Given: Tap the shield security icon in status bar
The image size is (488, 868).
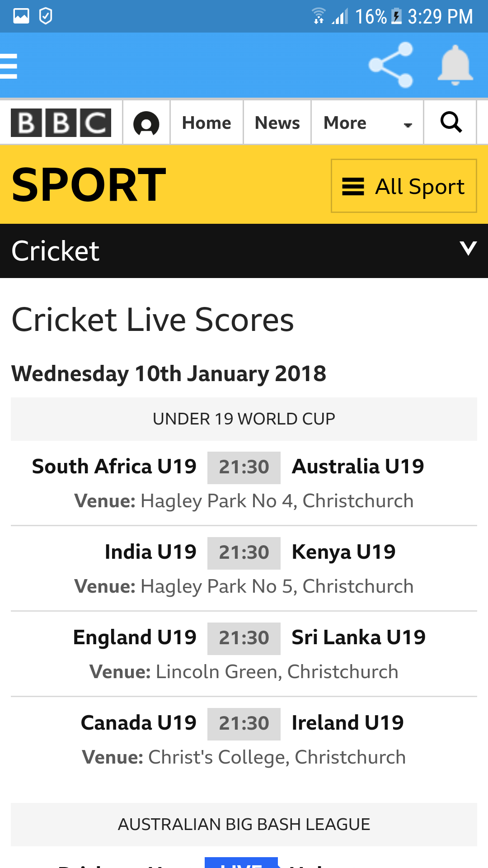Looking at the screenshot, I should (46, 16).
